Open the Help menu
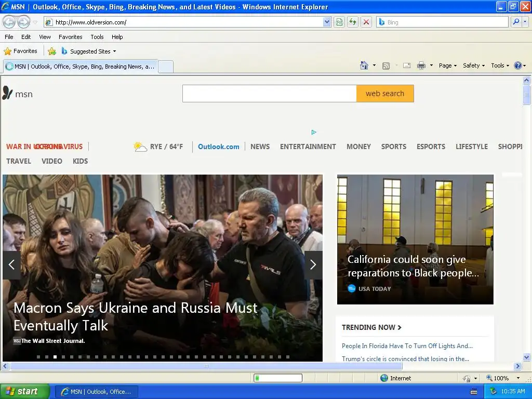Viewport: 532px width, 399px height. (x=117, y=37)
